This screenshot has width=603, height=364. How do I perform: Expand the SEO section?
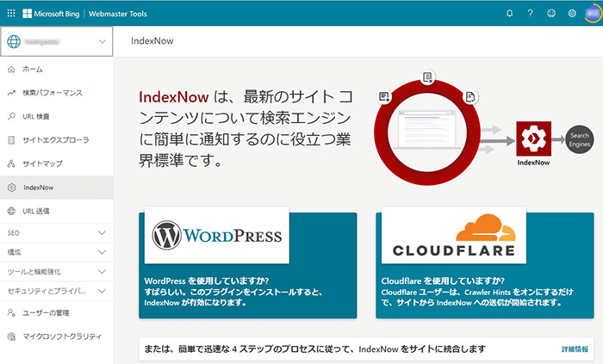57,232
